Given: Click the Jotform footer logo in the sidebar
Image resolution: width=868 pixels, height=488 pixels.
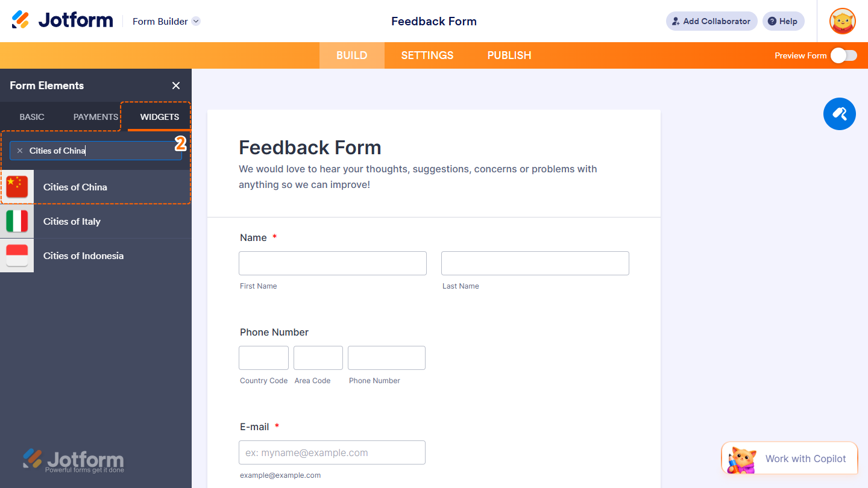Looking at the screenshot, I should [74, 461].
